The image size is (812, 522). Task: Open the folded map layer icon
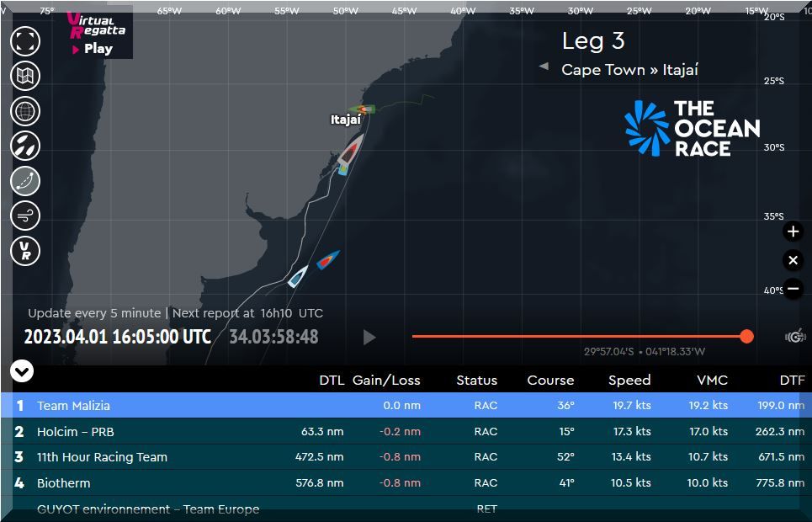click(x=26, y=76)
